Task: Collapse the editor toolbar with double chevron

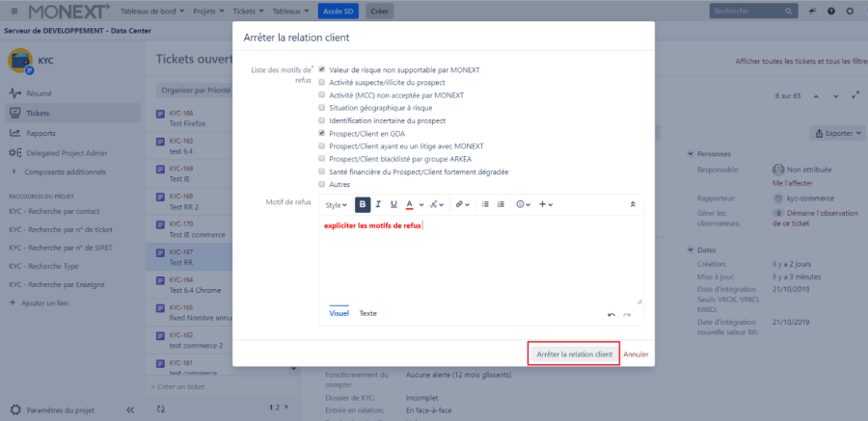Action: pos(633,204)
